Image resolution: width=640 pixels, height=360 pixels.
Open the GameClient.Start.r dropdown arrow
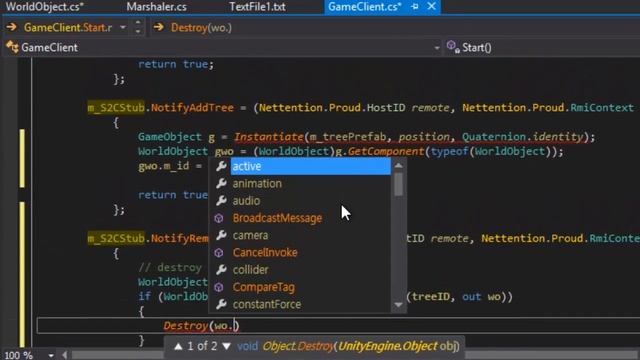(x=123, y=28)
